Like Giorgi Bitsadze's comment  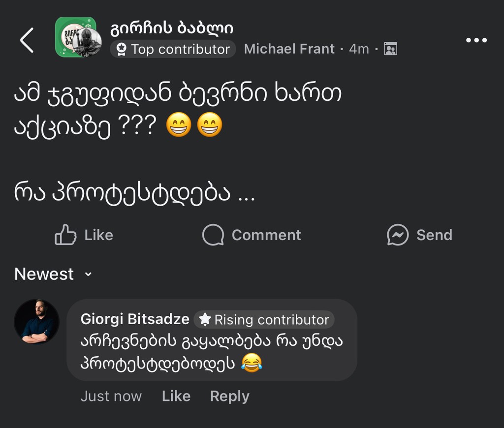pyautogui.click(x=176, y=396)
